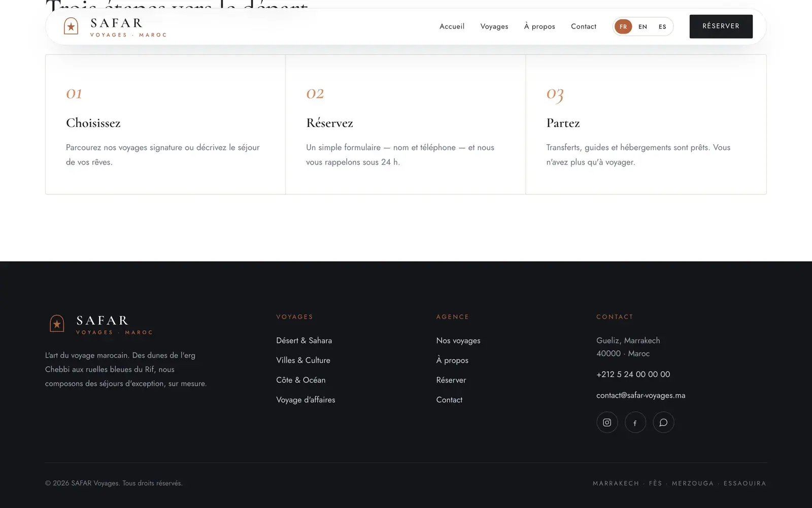Open À propos in the footer Agence column
The width and height of the screenshot is (812, 508).
point(452,360)
